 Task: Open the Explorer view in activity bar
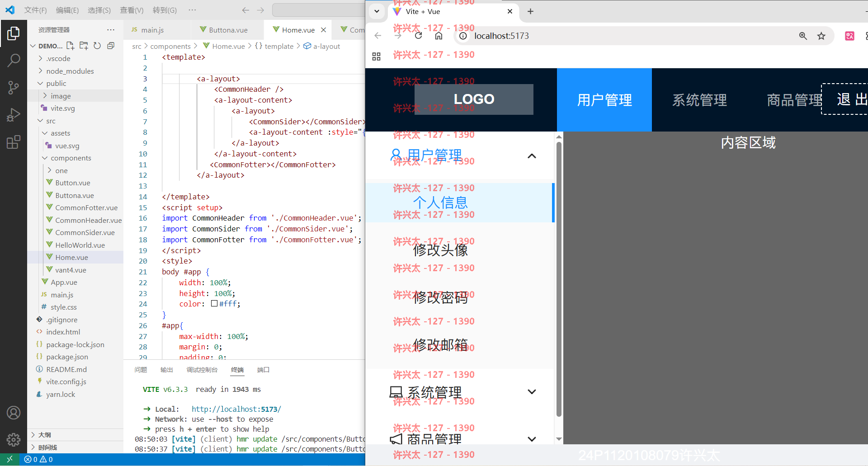[14, 33]
